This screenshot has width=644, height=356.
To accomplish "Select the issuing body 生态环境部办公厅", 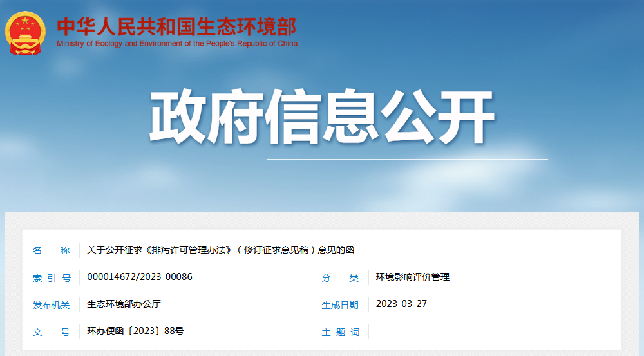I will click(x=124, y=304).
